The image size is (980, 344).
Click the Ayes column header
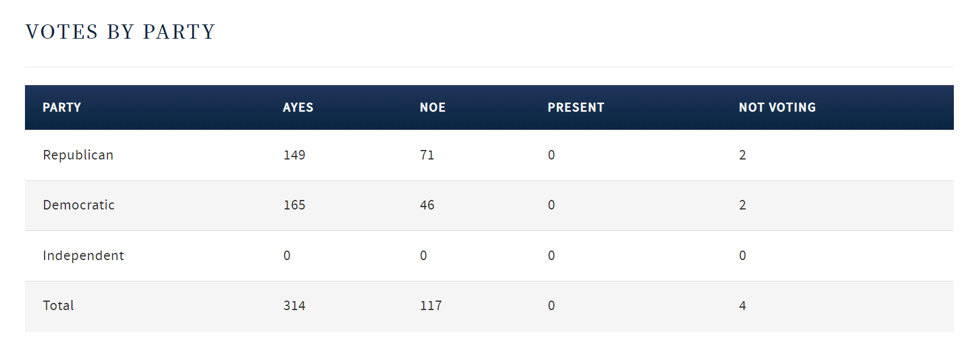coord(298,108)
